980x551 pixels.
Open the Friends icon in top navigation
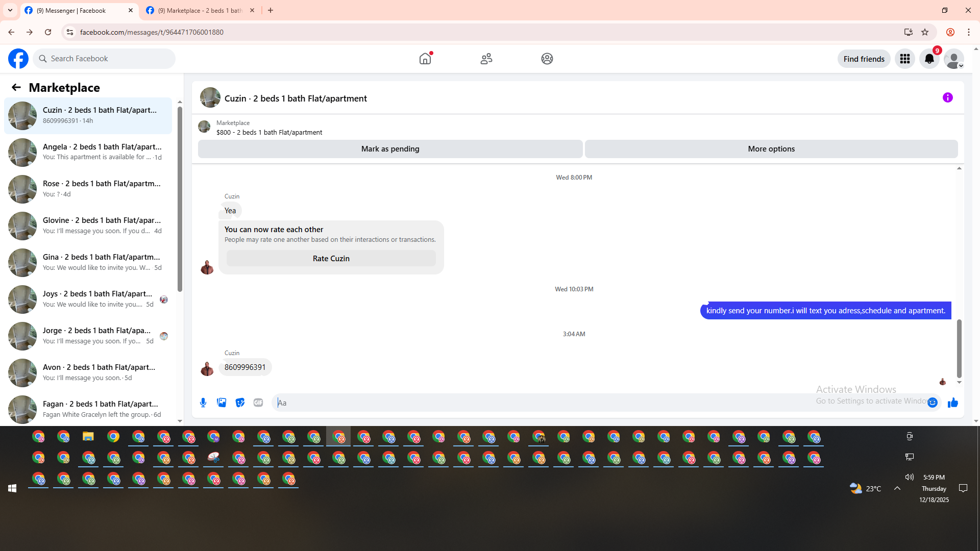[x=486, y=59]
